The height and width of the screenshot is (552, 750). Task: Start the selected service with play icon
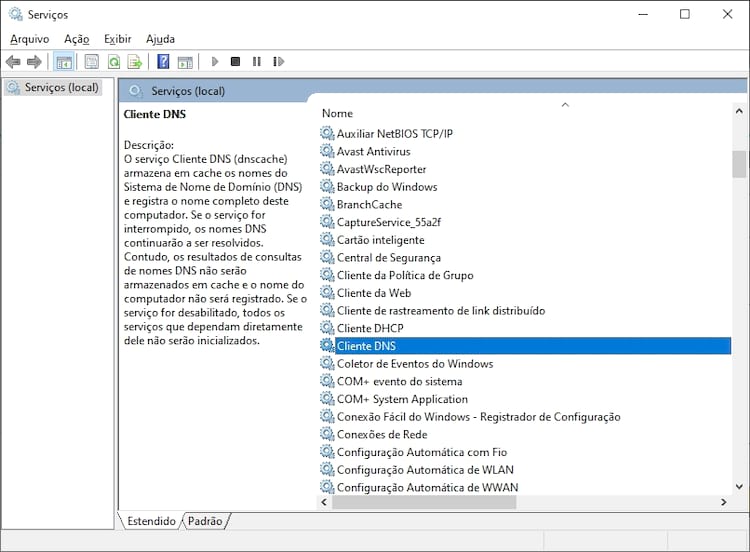tap(215, 62)
